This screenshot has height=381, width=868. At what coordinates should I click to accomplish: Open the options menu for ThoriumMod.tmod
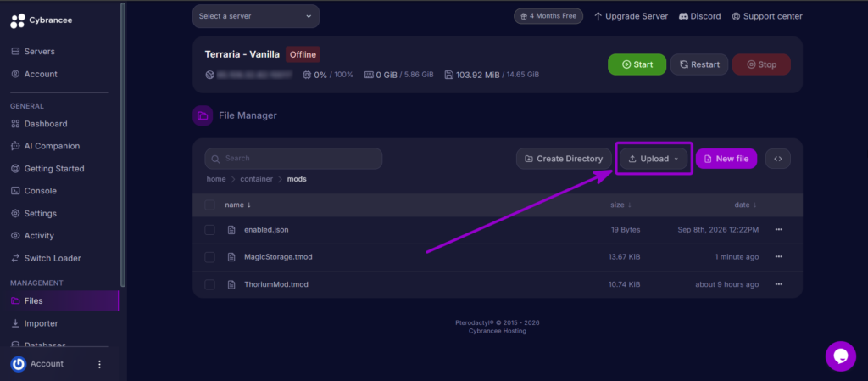[x=779, y=284]
